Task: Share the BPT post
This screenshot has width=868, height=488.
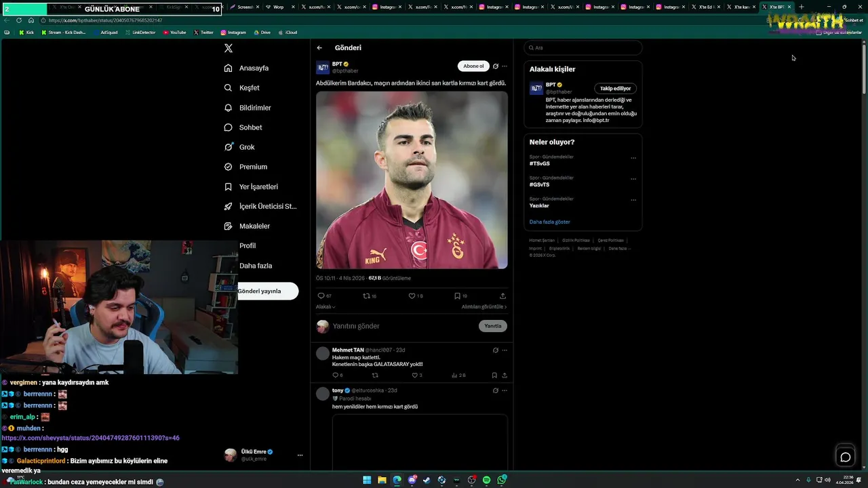Action: 502,296
